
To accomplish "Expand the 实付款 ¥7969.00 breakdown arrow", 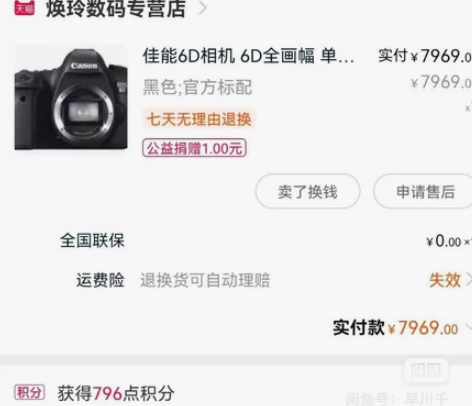I will (468, 328).
